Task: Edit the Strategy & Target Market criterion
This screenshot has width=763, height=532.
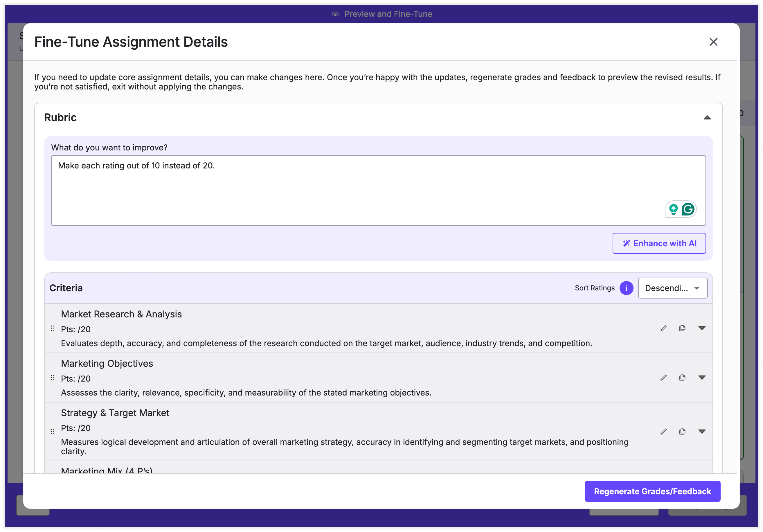Action: [663, 431]
